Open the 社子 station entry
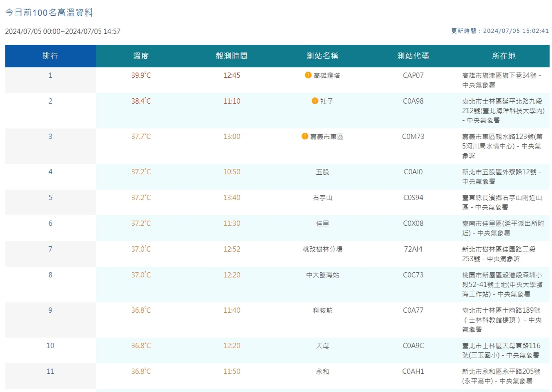 (327, 101)
